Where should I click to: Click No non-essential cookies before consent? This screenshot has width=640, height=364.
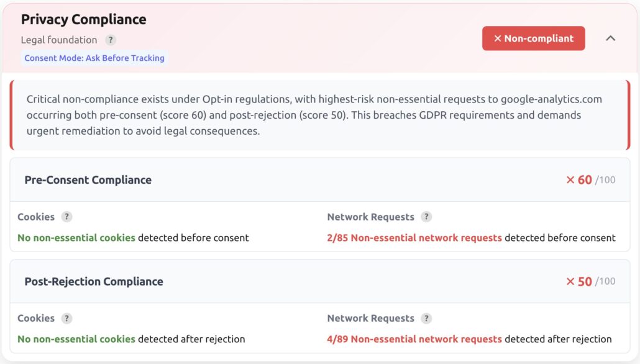pos(76,238)
